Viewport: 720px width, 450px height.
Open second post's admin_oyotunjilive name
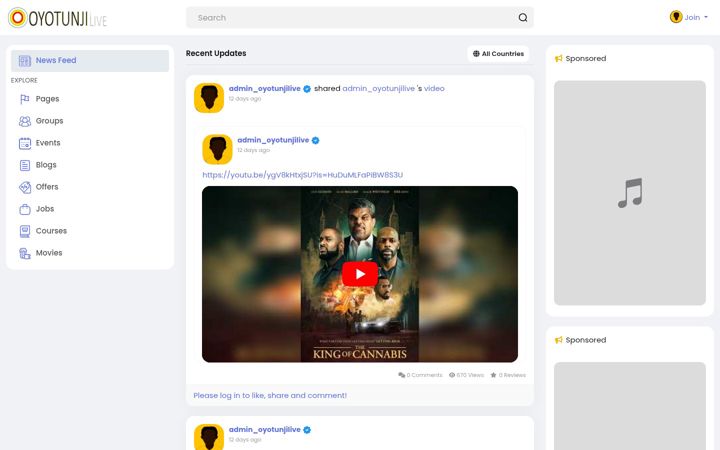coord(264,430)
